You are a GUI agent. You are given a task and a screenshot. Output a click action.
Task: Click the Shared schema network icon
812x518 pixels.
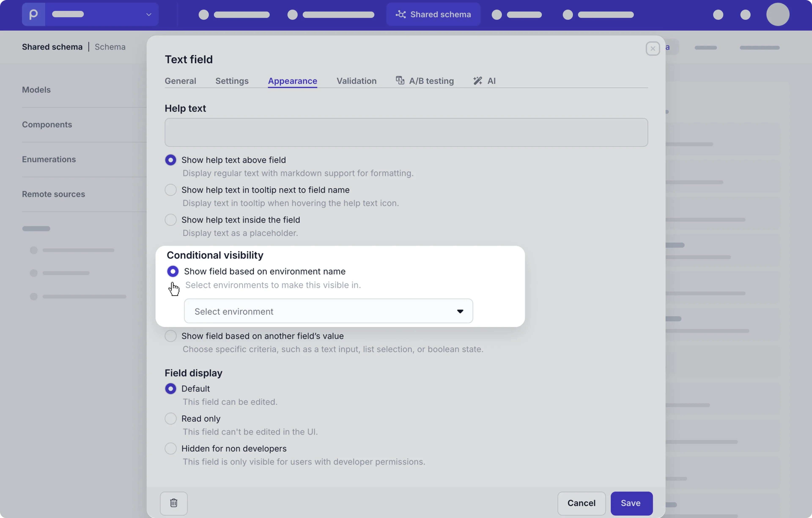pos(401,15)
